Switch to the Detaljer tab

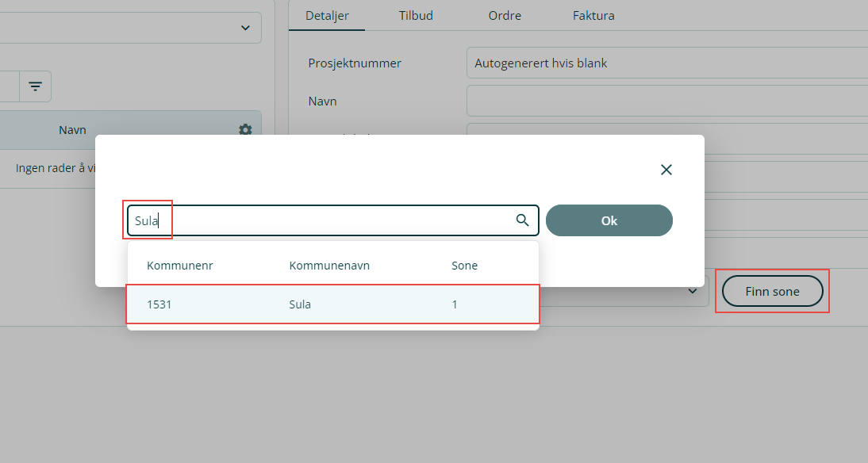point(327,16)
